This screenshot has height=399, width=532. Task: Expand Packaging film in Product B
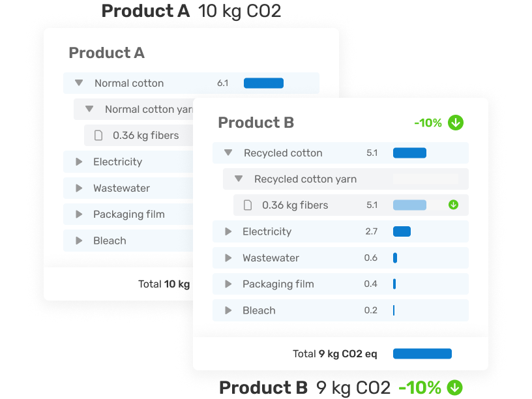[228, 284]
